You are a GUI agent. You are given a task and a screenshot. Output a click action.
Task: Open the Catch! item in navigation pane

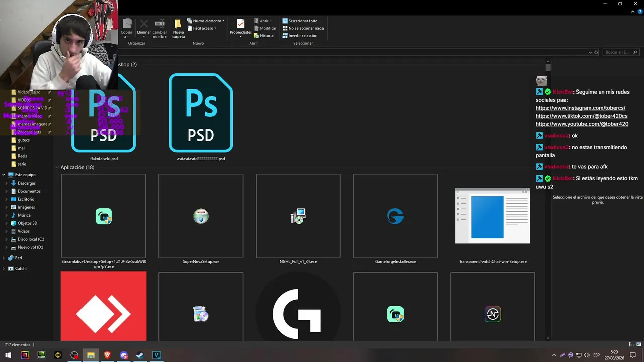pos(21,269)
